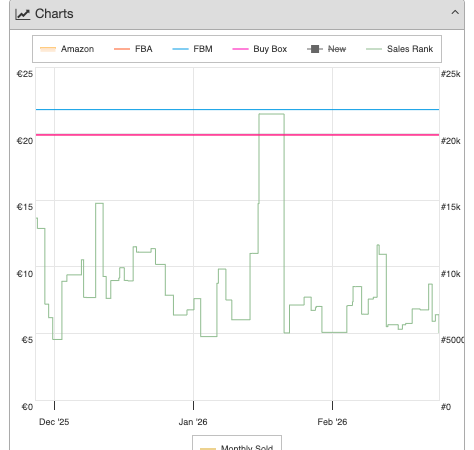Click the Dec '25 axis label

[x=54, y=422]
